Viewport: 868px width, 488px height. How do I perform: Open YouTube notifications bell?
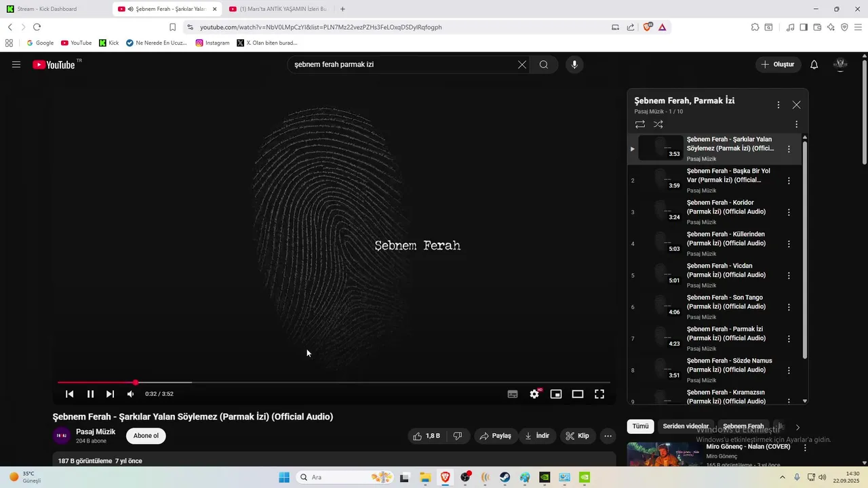coord(814,64)
